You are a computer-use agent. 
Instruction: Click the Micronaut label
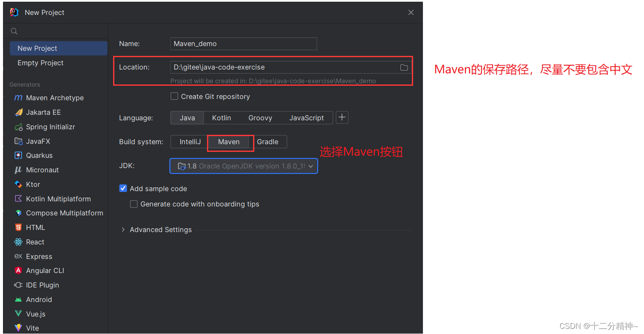[42, 170]
